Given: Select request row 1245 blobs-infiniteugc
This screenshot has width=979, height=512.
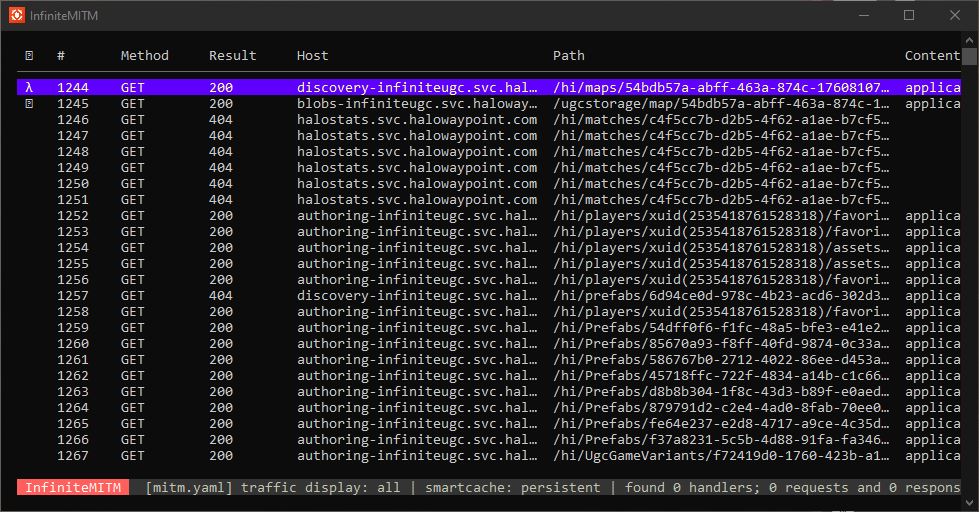Looking at the screenshot, I should pyautogui.click(x=489, y=104).
